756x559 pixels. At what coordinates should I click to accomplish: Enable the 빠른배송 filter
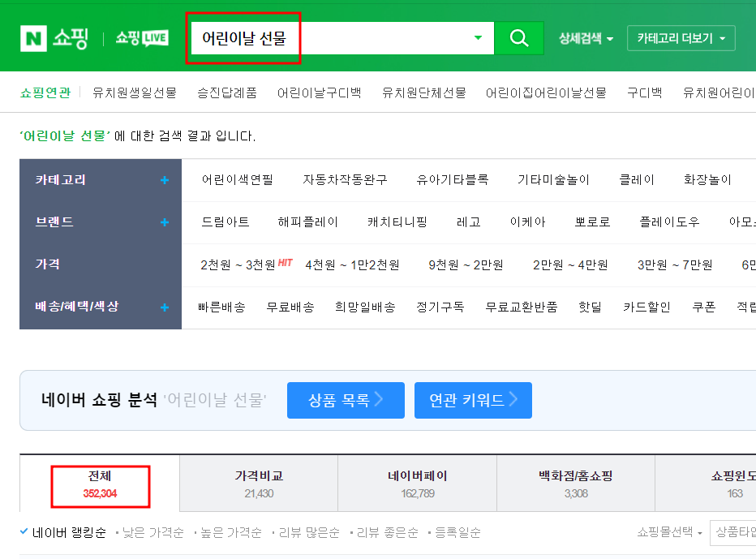(x=221, y=307)
